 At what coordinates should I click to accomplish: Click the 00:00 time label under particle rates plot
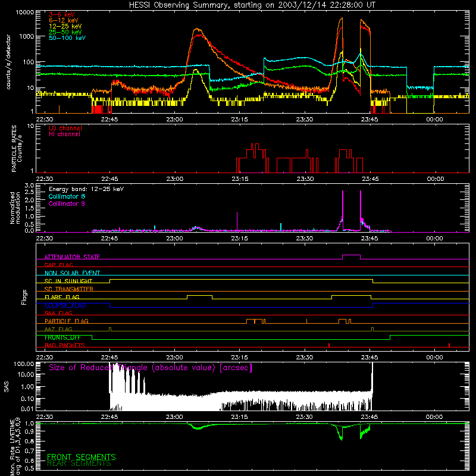click(x=436, y=179)
